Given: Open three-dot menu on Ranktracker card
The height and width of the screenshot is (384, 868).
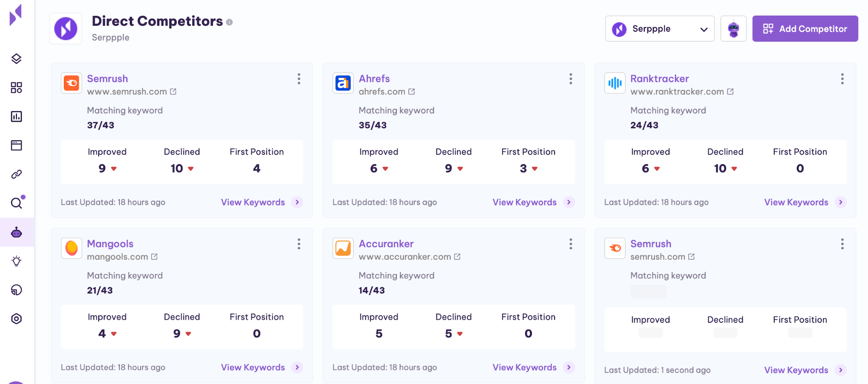Looking at the screenshot, I should tap(842, 79).
